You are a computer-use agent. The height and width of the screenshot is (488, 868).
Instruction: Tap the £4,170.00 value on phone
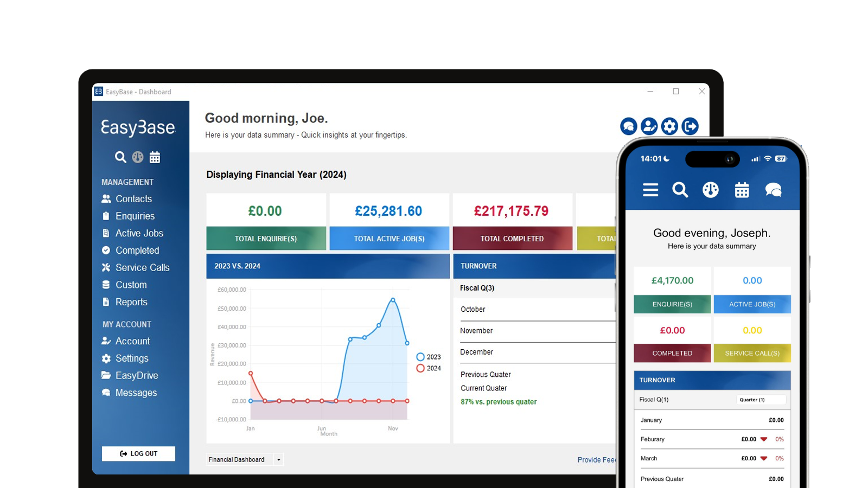(x=672, y=280)
